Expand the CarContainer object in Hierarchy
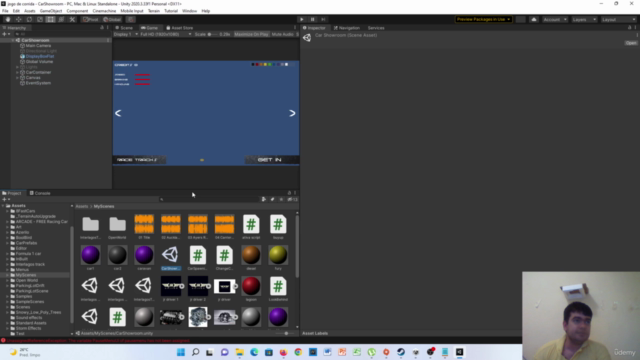Viewport: 640px width, 360px height. tap(18, 72)
